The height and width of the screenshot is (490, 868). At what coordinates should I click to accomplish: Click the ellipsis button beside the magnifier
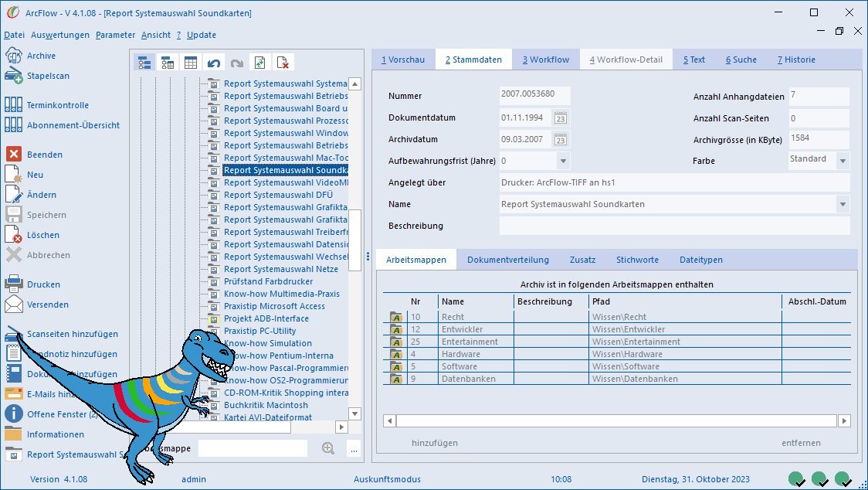tap(354, 448)
